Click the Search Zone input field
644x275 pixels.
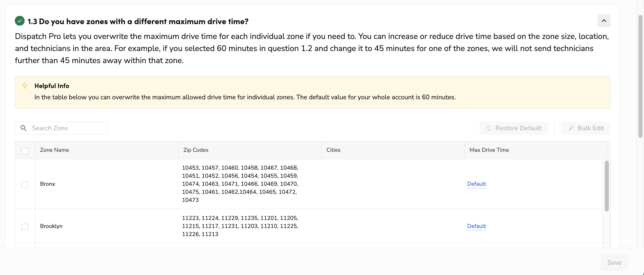point(68,128)
